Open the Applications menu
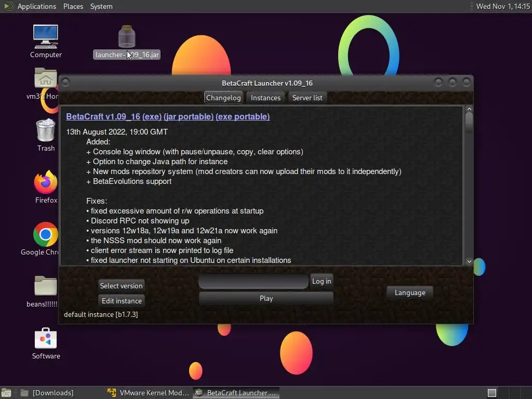 click(x=37, y=6)
